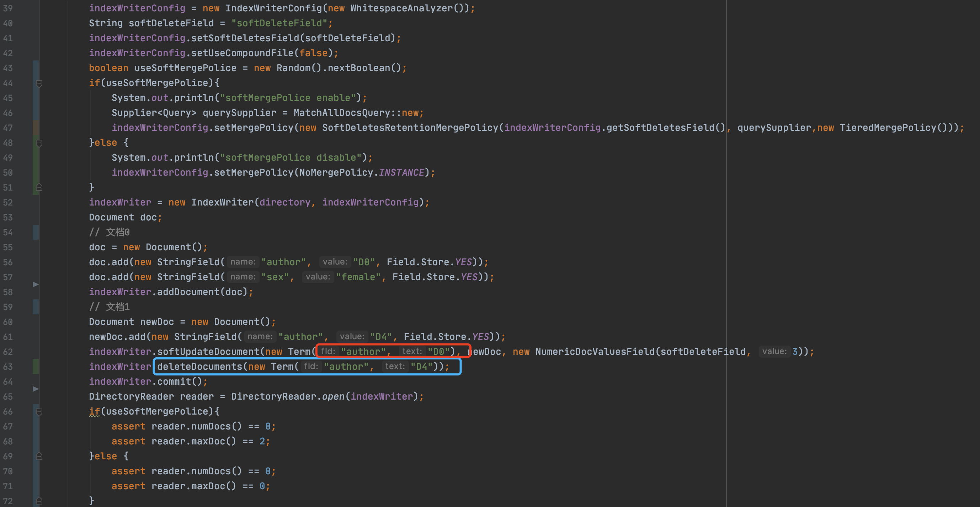Click the "D4" value on line 61
Viewport: 980px width, 507px height.
click(381, 337)
